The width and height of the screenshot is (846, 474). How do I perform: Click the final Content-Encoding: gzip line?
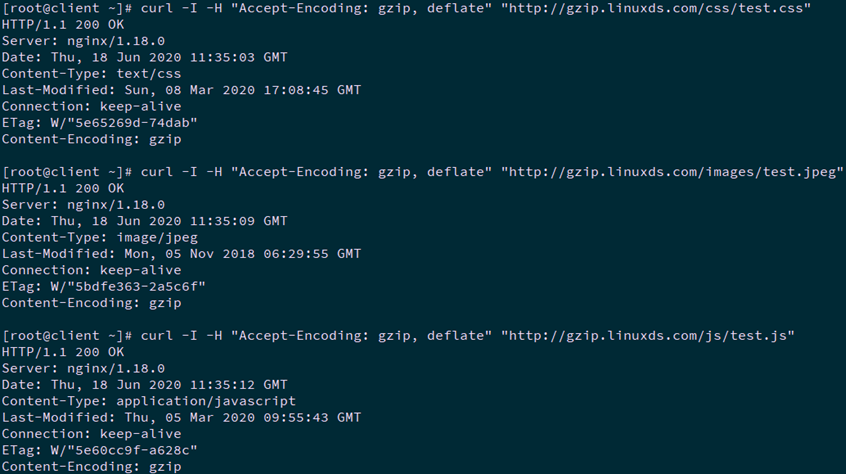(91, 466)
